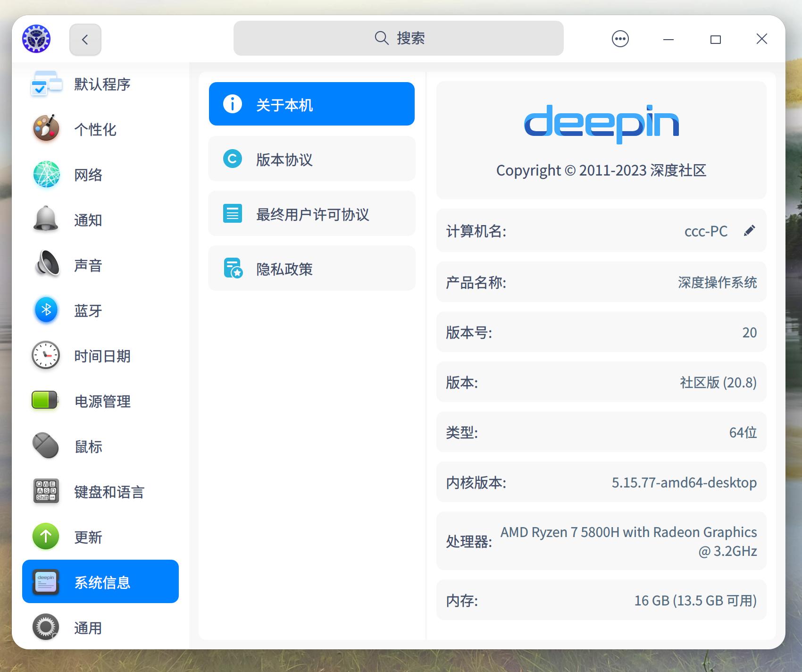Click the deepin logo
802x672 pixels.
601,124
